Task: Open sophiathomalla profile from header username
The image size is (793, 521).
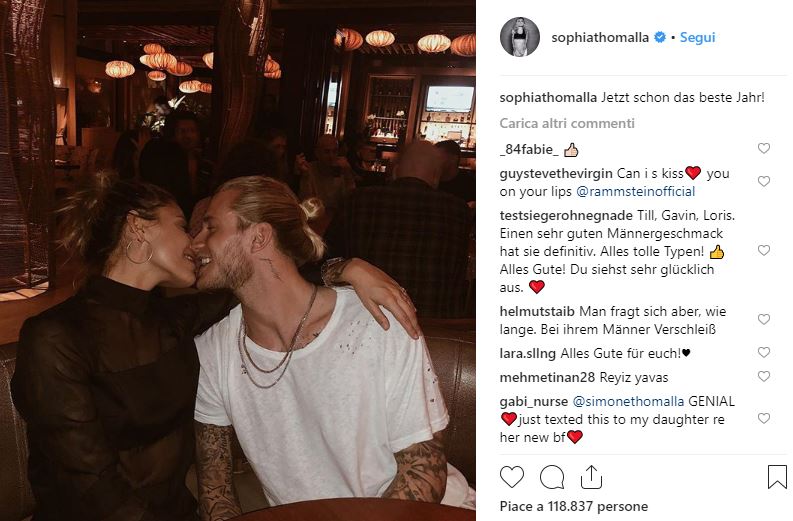Action: 600,37
